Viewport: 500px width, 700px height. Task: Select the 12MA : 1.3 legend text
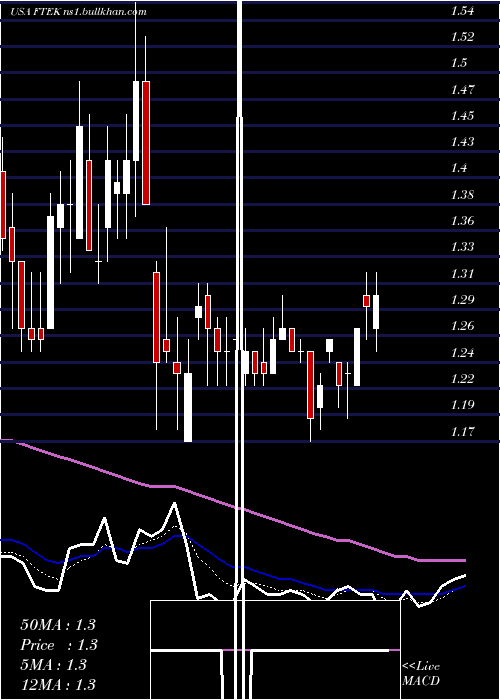pos(58,685)
